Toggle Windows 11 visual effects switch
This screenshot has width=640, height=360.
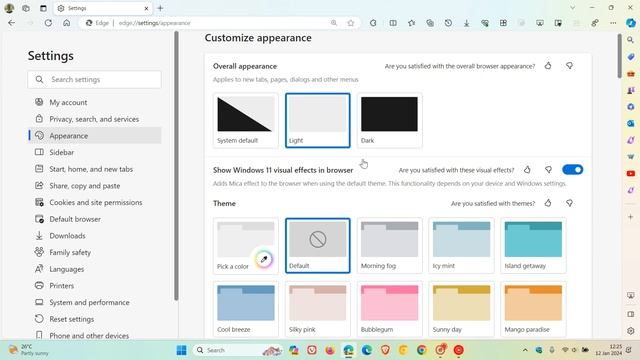[x=573, y=169]
